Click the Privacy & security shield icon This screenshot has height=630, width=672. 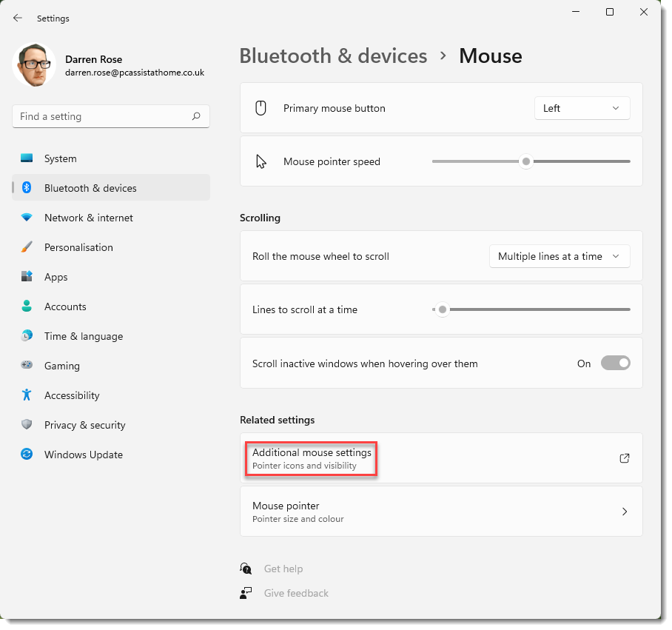[27, 425]
